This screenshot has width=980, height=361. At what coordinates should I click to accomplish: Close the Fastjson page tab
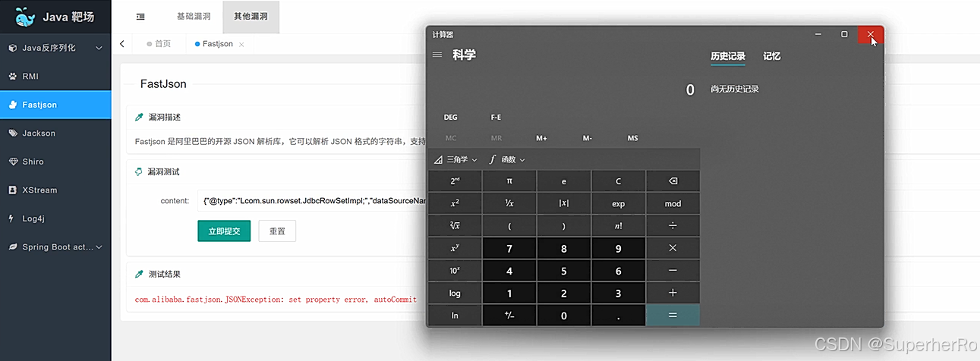[x=241, y=45]
